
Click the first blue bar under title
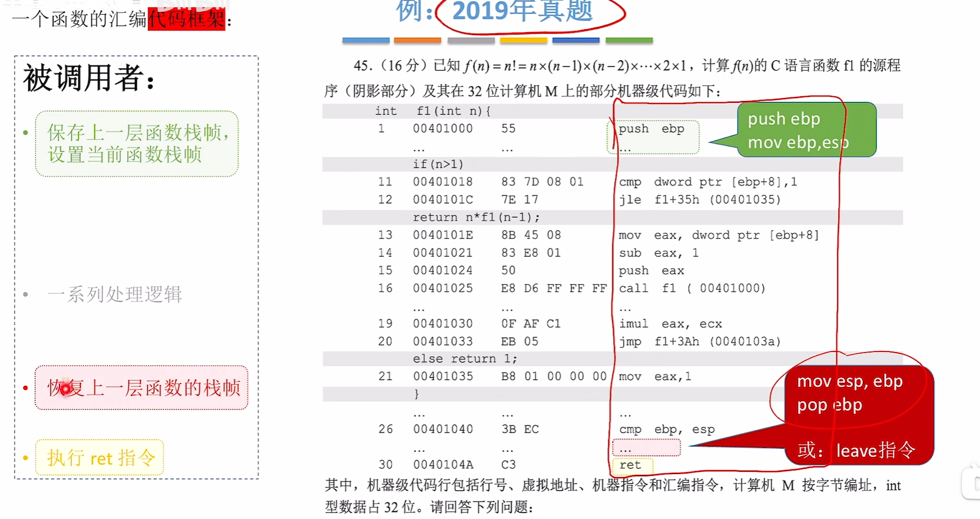366,40
